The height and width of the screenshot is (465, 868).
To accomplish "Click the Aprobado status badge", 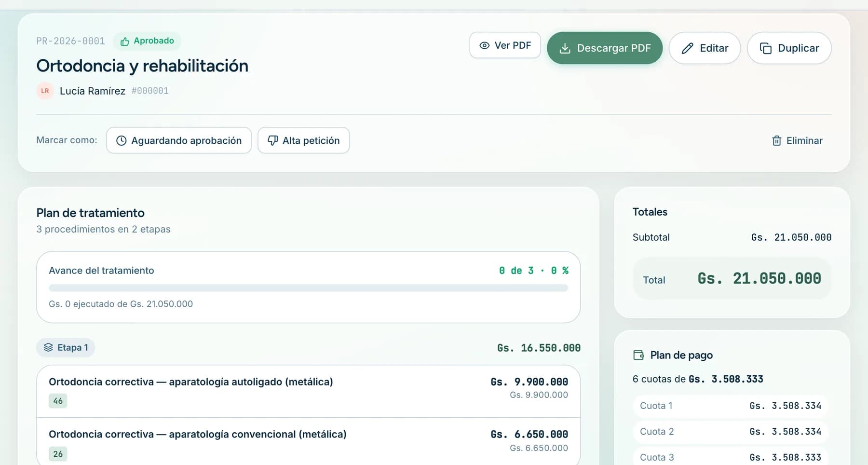I will tap(147, 41).
